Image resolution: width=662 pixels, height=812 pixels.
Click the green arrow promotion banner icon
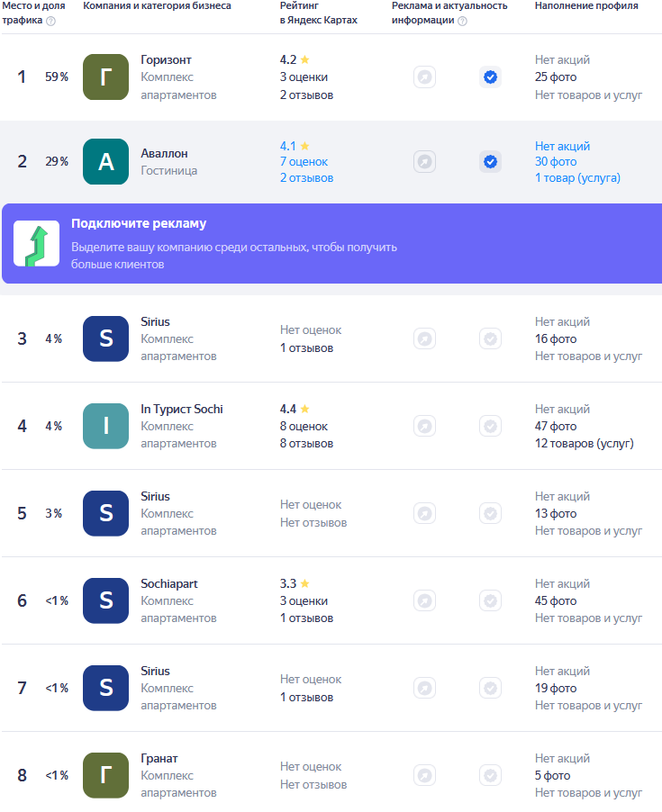[36, 243]
